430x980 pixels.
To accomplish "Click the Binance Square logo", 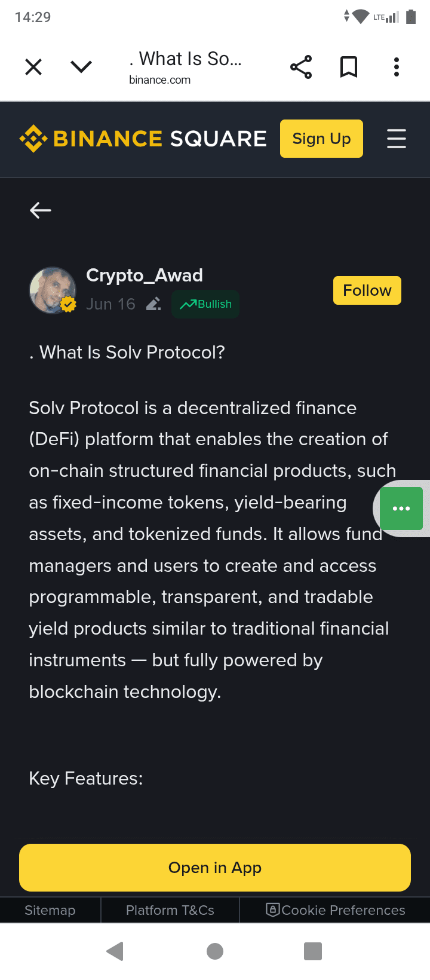I will pyautogui.click(x=143, y=139).
